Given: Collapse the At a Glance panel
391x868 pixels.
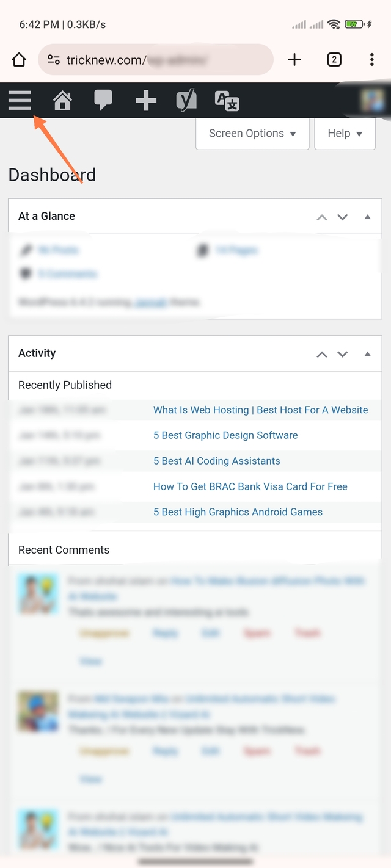Looking at the screenshot, I should (x=367, y=217).
